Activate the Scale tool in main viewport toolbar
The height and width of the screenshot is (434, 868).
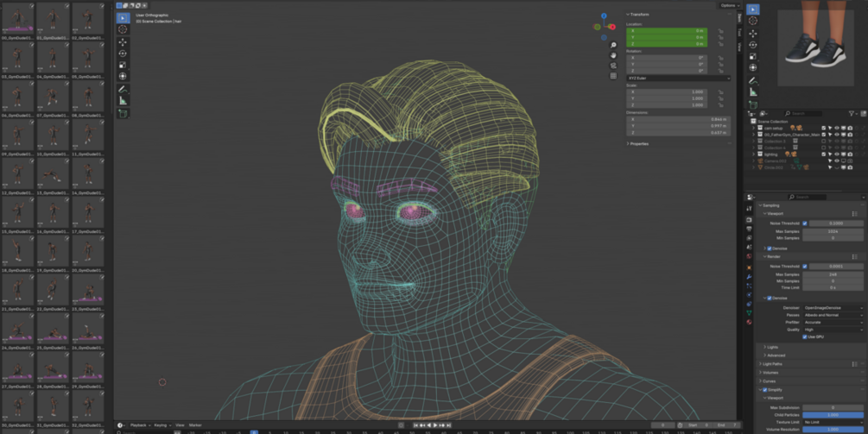click(x=123, y=65)
